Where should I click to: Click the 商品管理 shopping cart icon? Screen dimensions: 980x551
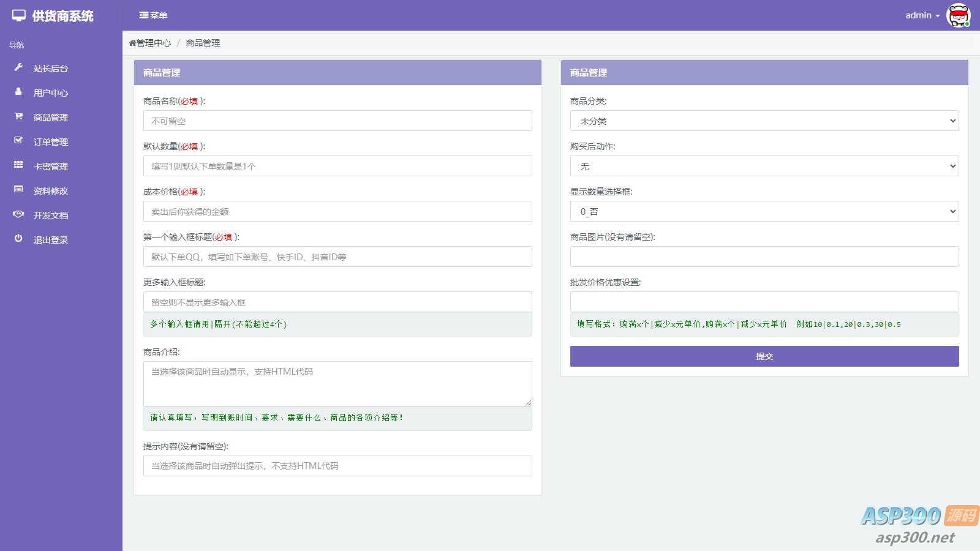coord(18,117)
